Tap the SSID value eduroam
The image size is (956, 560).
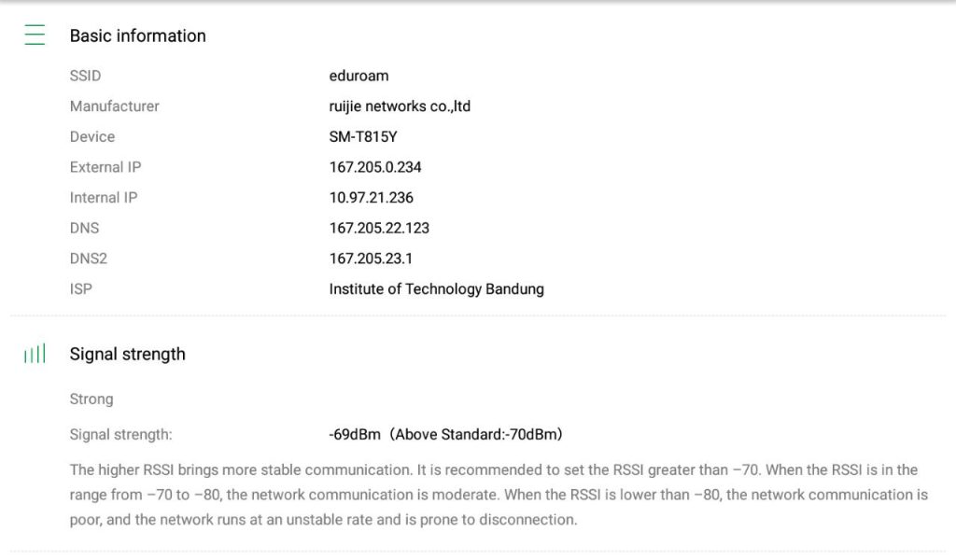358,76
